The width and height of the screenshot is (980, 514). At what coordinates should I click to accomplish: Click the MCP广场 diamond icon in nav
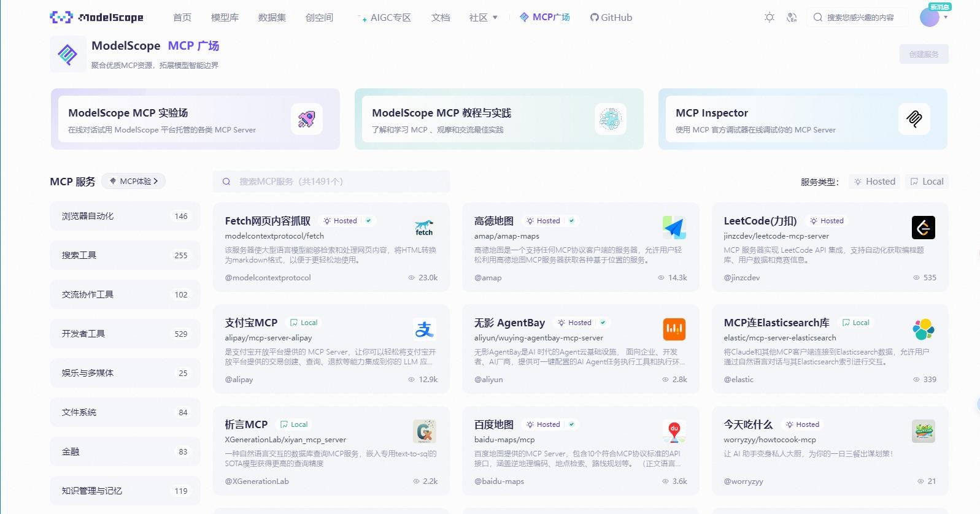pyautogui.click(x=524, y=17)
